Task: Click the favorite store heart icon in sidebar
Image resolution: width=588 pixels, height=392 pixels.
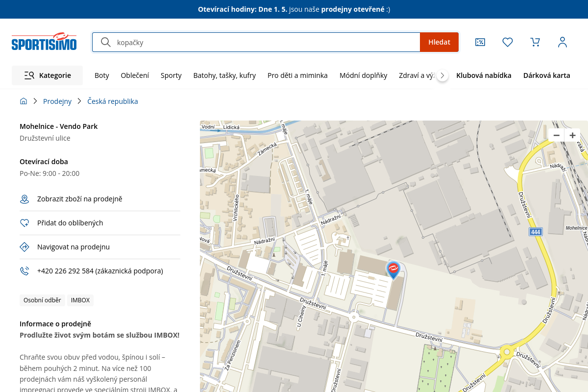Action: [24, 223]
